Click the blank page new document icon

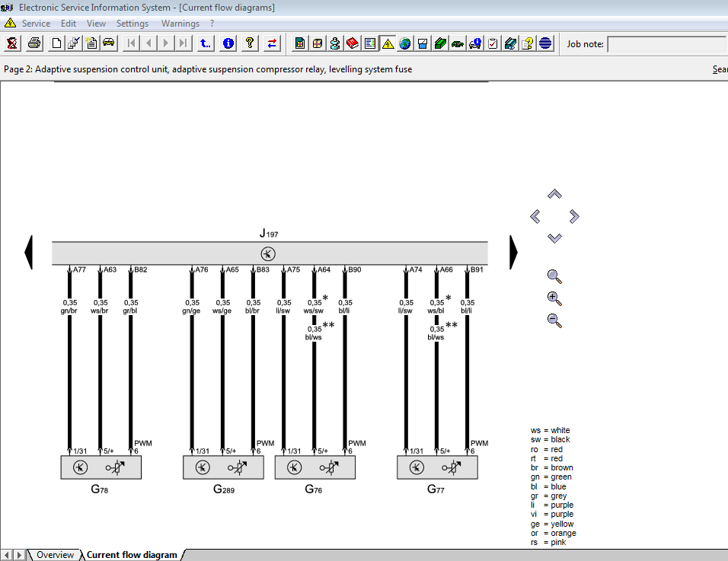click(56, 43)
